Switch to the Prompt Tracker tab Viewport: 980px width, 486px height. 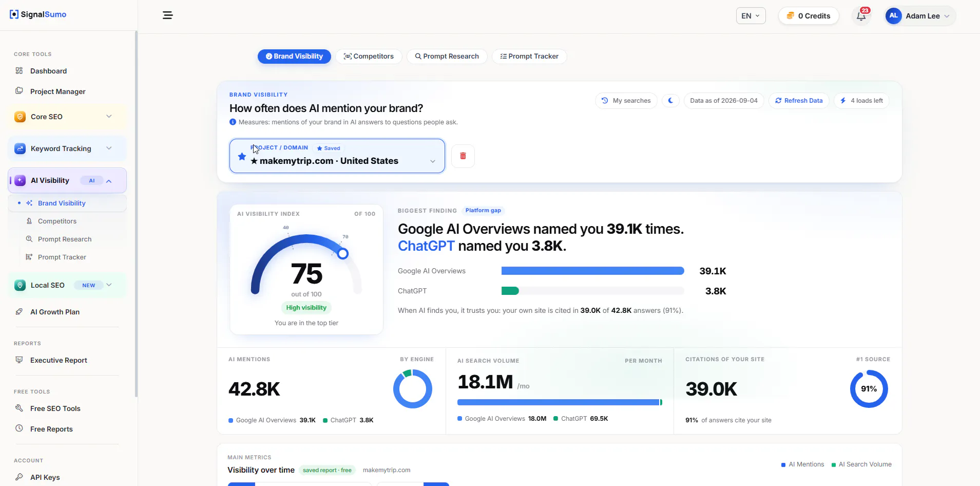[529, 57]
